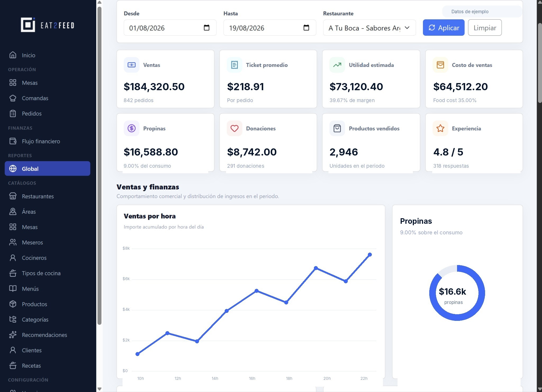Open the Flujo financiero wallet icon

[13, 141]
